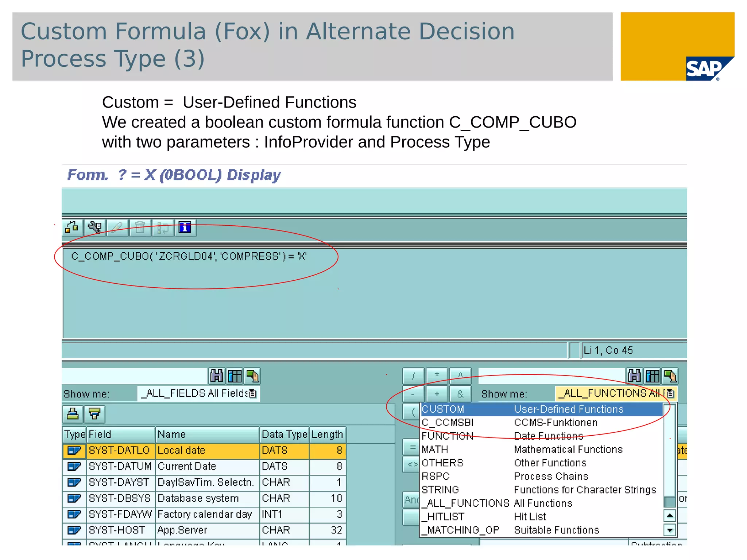747x560 pixels.
Task: Click the plus operator button
Action: coord(437,394)
